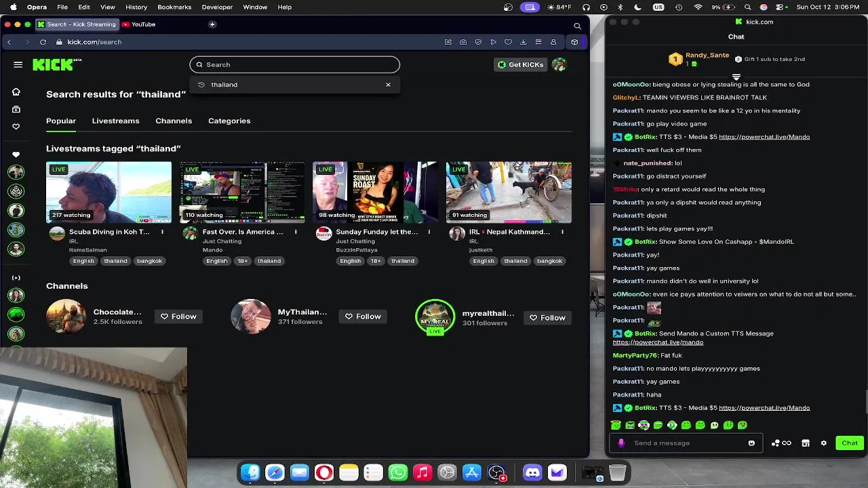Image resolution: width=868 pixels, height=488 pixels.
Task: Open Fast Over. Is America... stream thumbnail
Action: point(242,192)
